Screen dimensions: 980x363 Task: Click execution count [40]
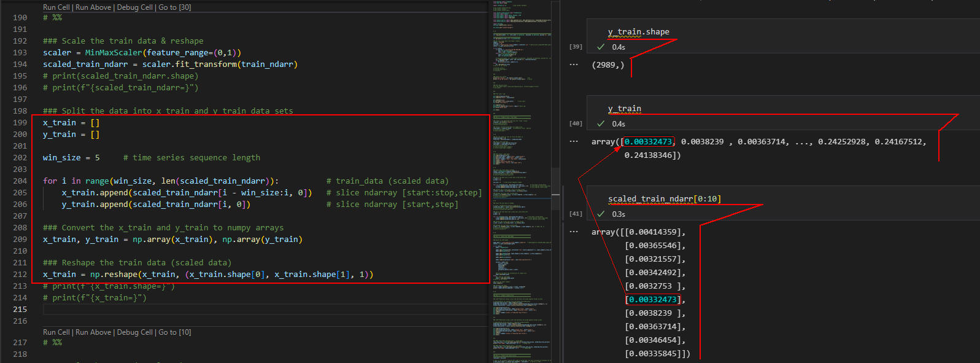click(576, 123)
